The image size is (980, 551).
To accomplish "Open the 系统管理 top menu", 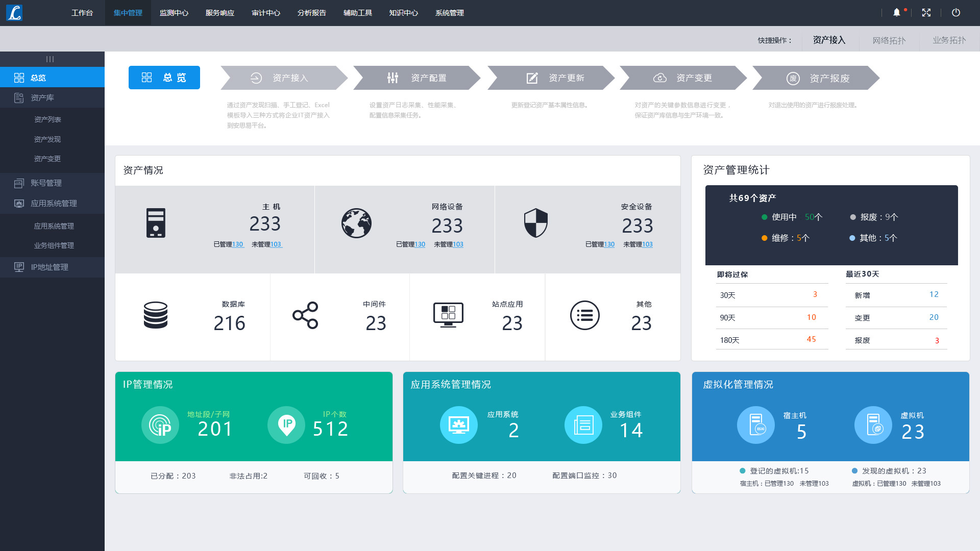I will [x=450, y=13].
